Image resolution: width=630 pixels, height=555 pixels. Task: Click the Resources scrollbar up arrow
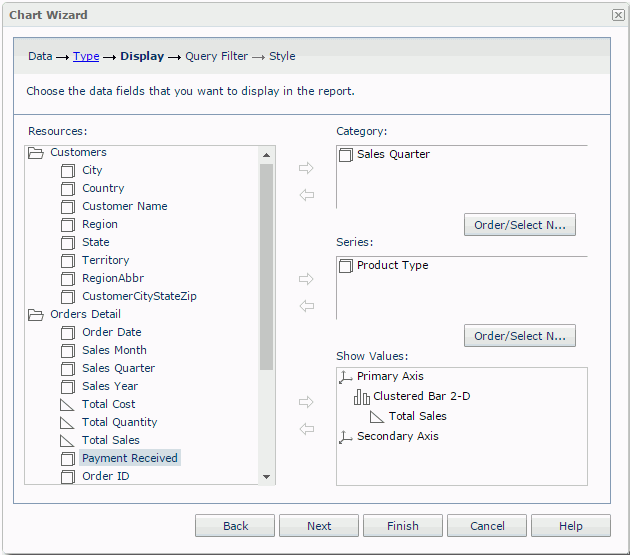(x=266, y=155)
